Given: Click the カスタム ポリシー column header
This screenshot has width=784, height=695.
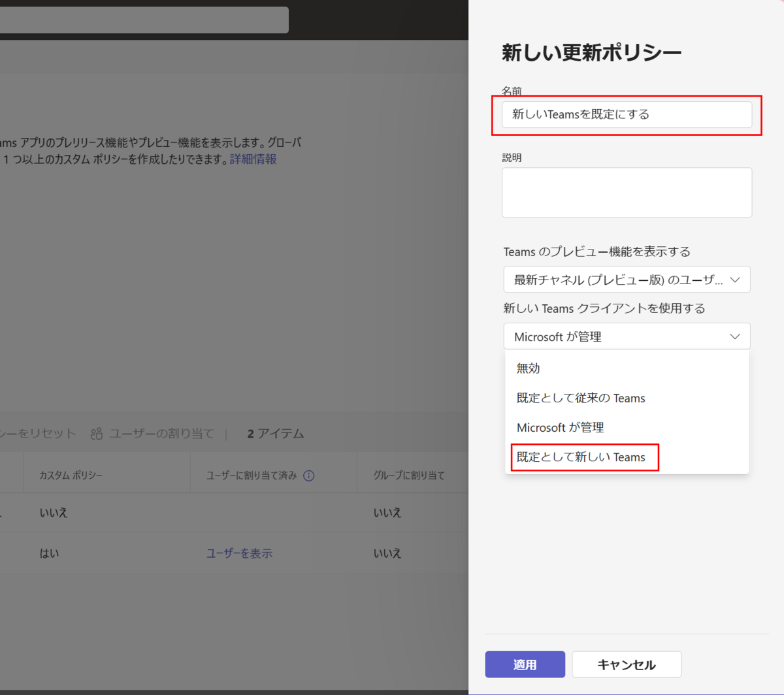Looking at the screenshot, I should pyautogui.click(x=71, y=476).
